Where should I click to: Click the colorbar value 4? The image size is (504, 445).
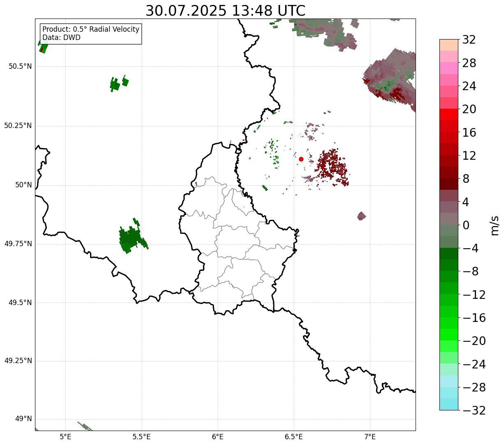pyautogui.click(x=466, y=202)
